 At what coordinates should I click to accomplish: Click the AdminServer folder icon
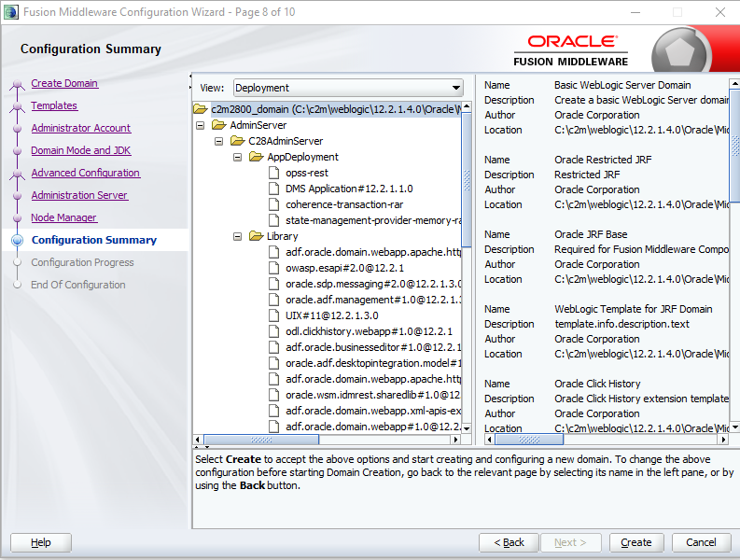click(x=219, y=125)
